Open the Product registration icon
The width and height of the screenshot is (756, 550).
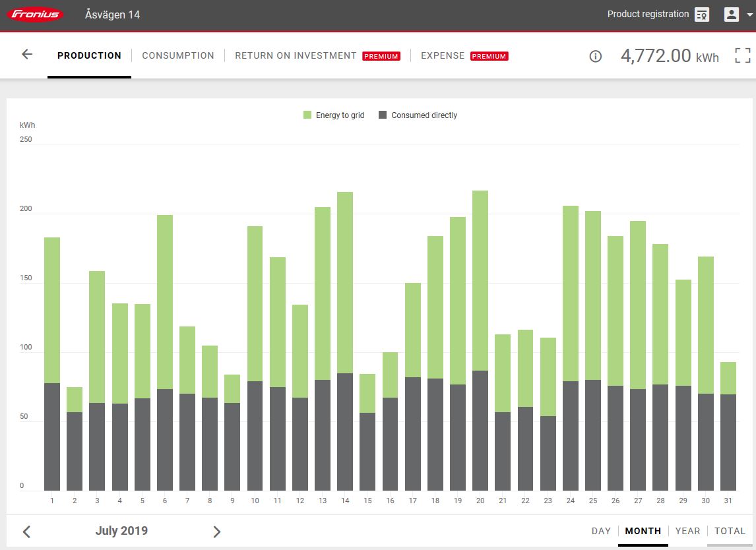click(702, 15)
